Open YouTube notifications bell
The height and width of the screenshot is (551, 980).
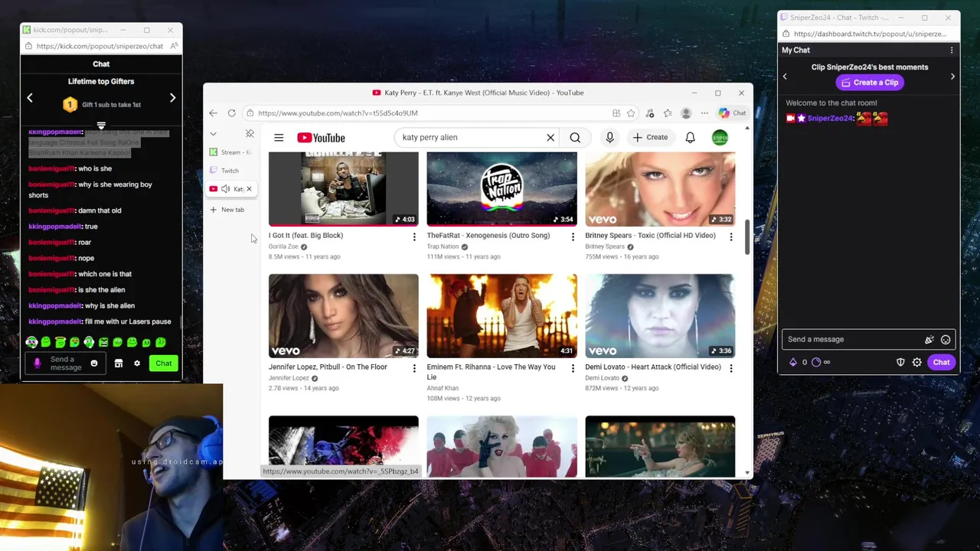(x=690, y=138)
